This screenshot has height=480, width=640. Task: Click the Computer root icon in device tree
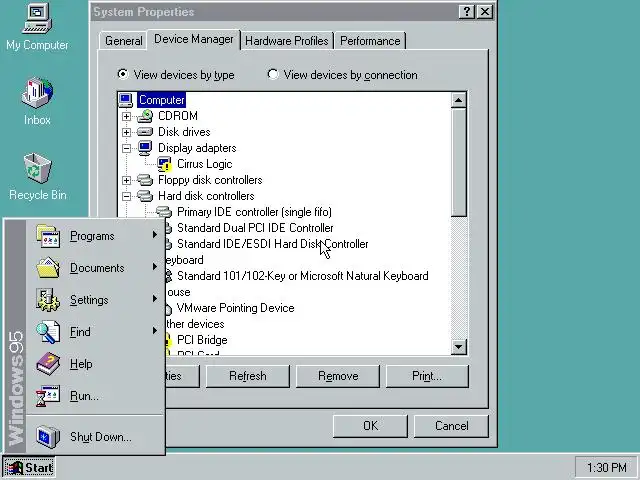tap(126, 100)
